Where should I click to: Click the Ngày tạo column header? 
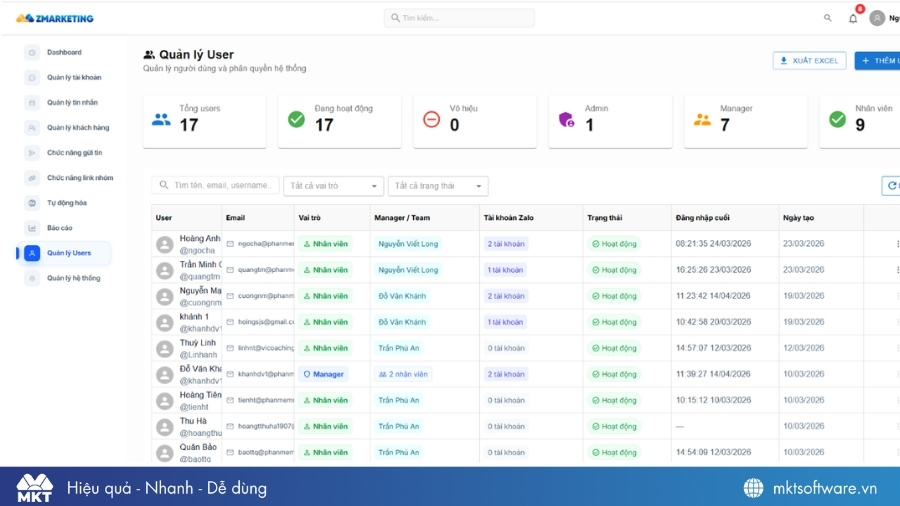tap(798, 218)
